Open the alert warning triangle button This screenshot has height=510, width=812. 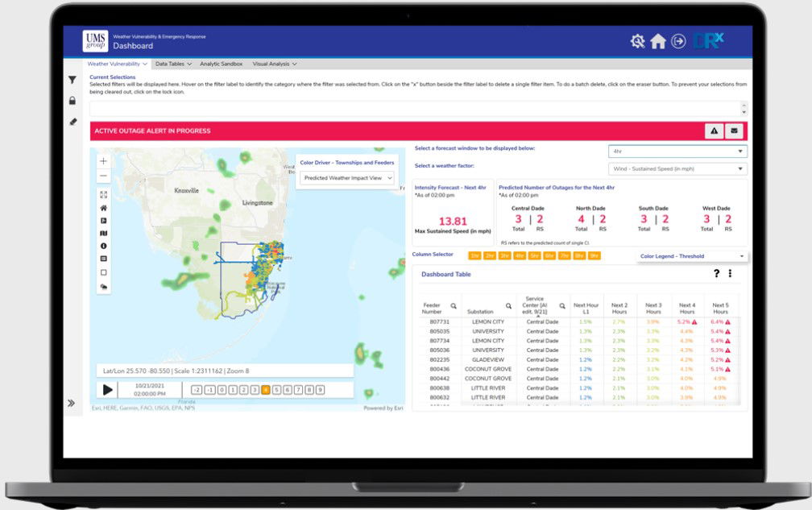(714, 131)
